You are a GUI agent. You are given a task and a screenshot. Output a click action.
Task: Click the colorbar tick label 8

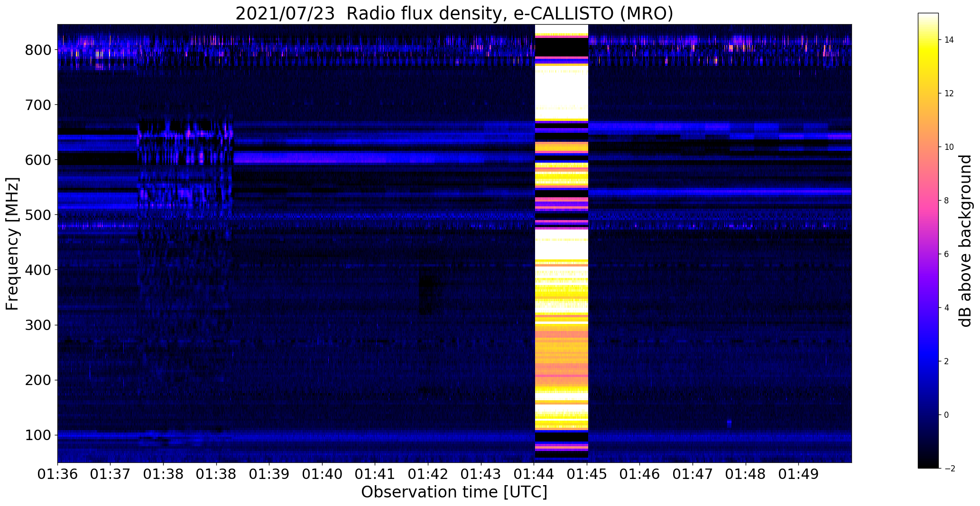tap(946, 201)
